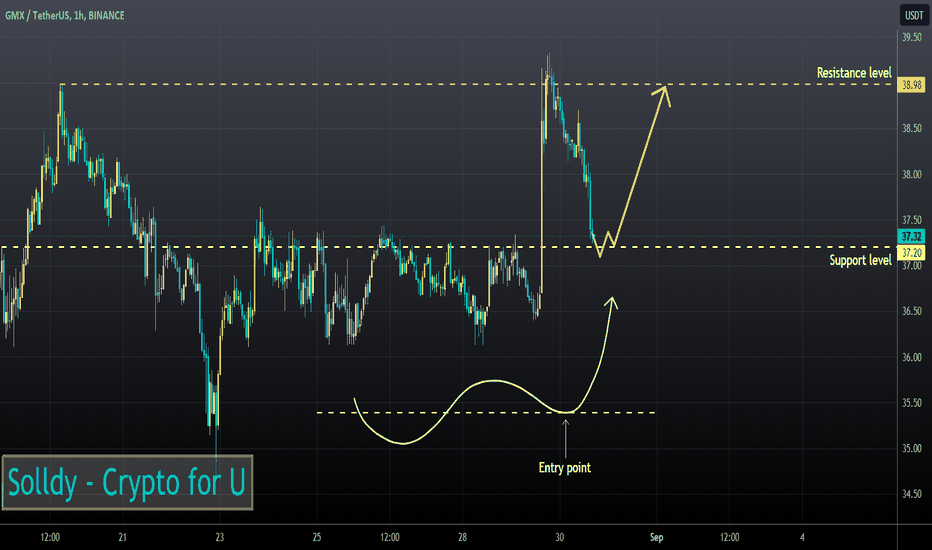Click the 30 date label on time axis

tap(559, 538)
